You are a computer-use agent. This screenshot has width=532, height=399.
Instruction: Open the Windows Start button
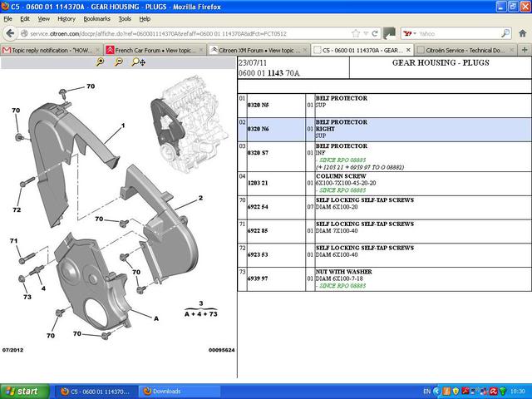pyautogui.click(x=25, y=392)
